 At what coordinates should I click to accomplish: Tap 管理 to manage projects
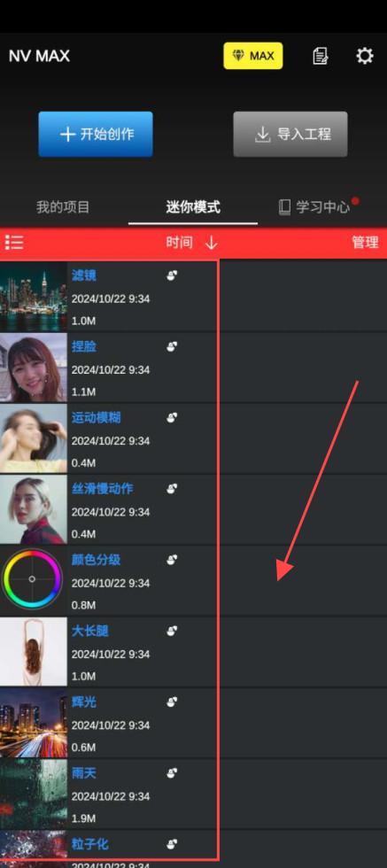[366, 243]
